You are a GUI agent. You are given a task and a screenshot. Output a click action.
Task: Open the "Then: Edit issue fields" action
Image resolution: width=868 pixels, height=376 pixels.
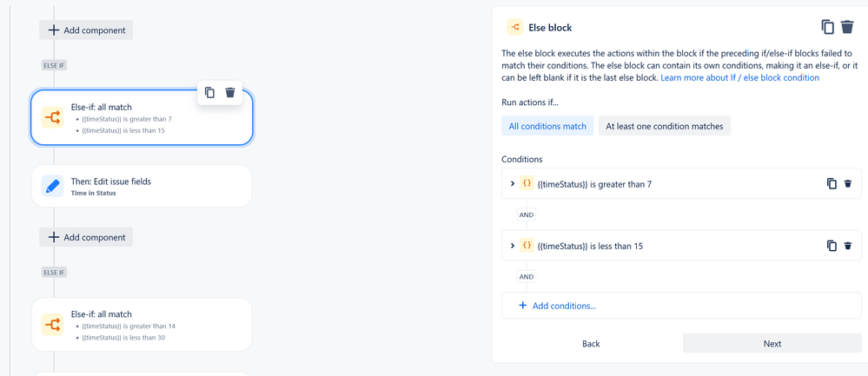tap(142, 186)
